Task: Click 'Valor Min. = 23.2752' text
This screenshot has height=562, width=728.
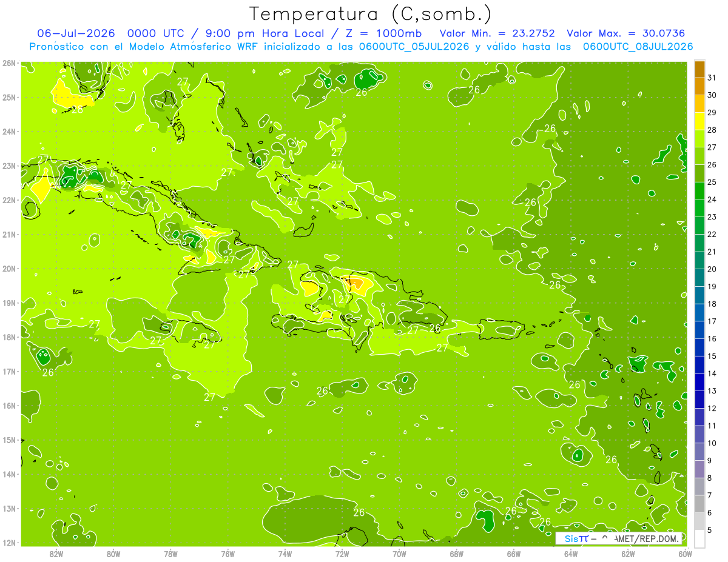Action: [497, 33]
